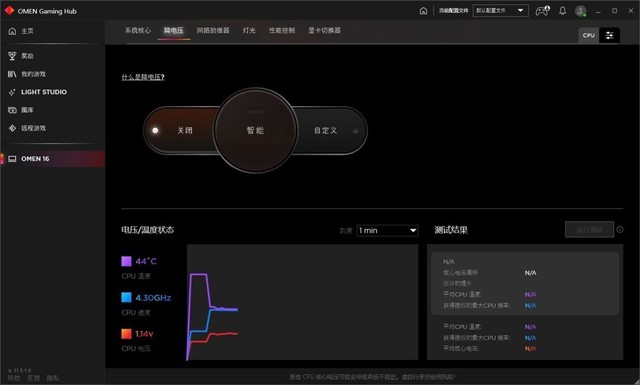Click the 1.14v CPU voltage reading
Viewport: 640px width, 385px height.
tap(144, 334)
